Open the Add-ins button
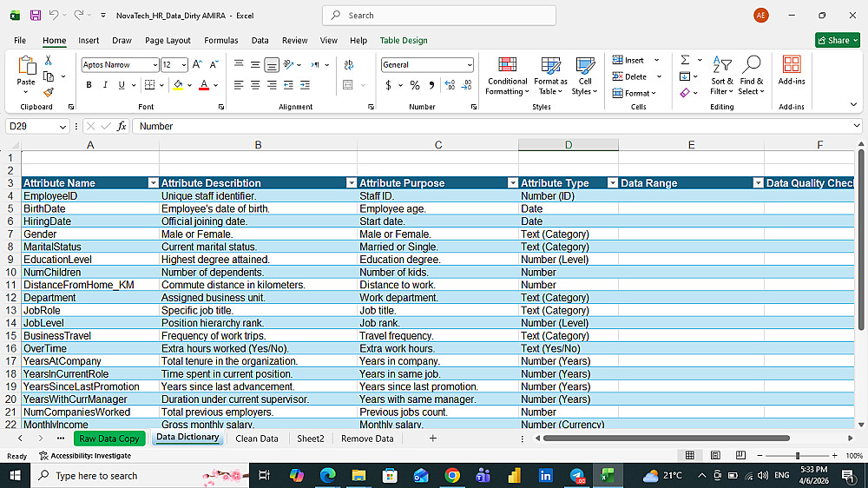The height and width of the screenshot is (488, 868). point(791,71)
